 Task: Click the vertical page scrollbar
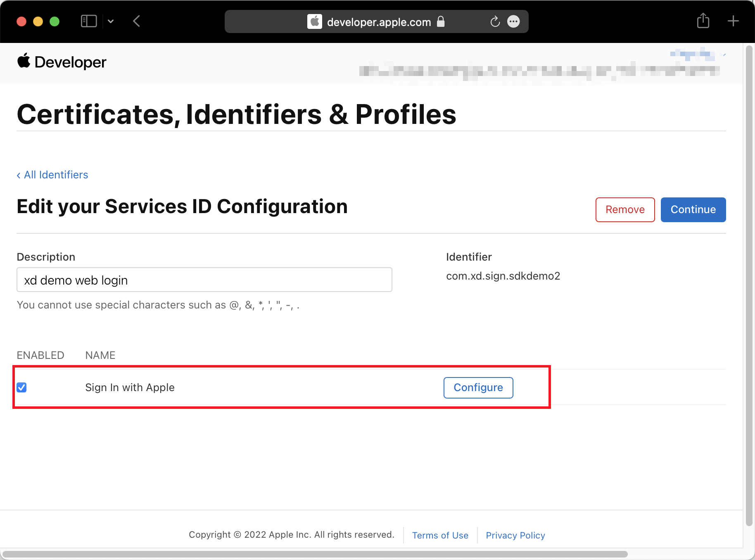pyautogui.click(x=749, y=285)
